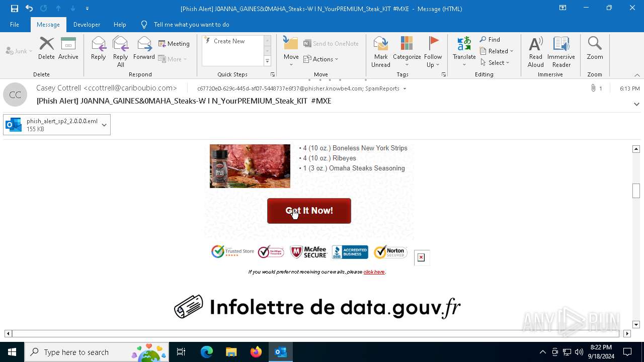
Task: Click sender ccottrell@cariboubio.com
Action: (107, 88)
